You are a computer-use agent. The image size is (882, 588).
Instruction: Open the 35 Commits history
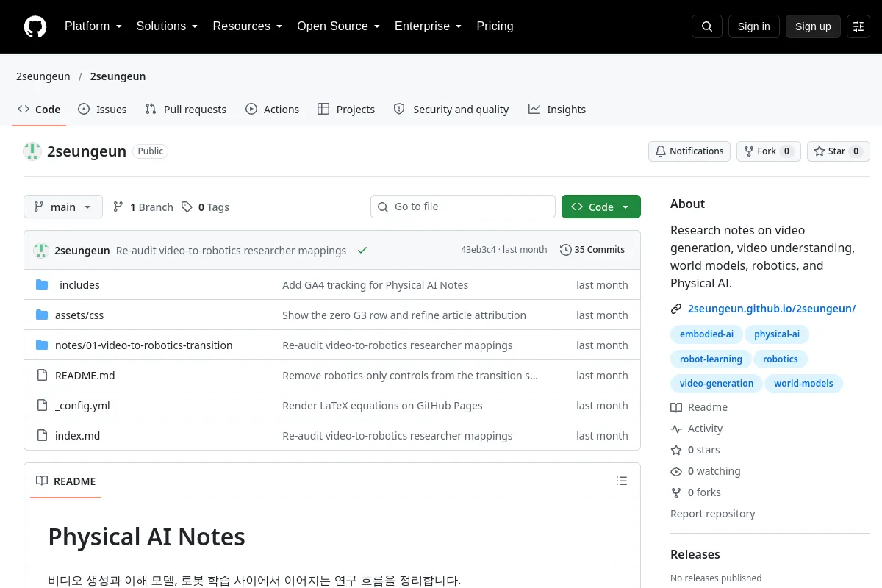click(592, 250)
